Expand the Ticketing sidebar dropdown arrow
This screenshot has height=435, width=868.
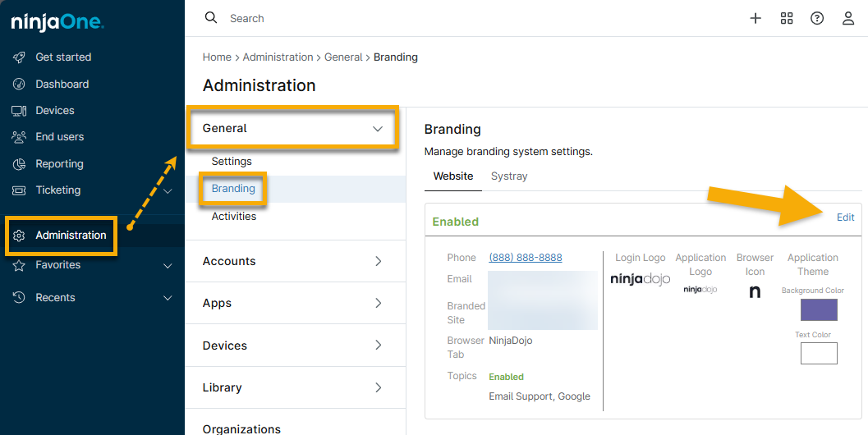coord(168,191)
